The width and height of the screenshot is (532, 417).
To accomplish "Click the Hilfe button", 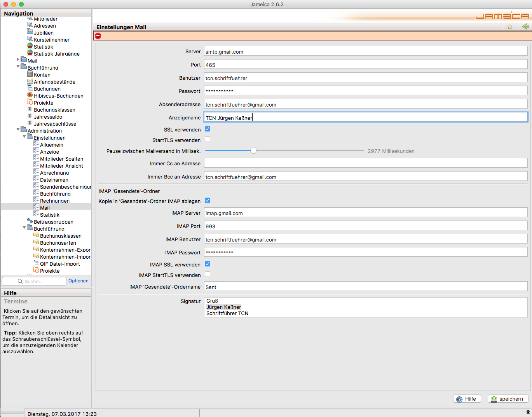I will tap(467, 399).
